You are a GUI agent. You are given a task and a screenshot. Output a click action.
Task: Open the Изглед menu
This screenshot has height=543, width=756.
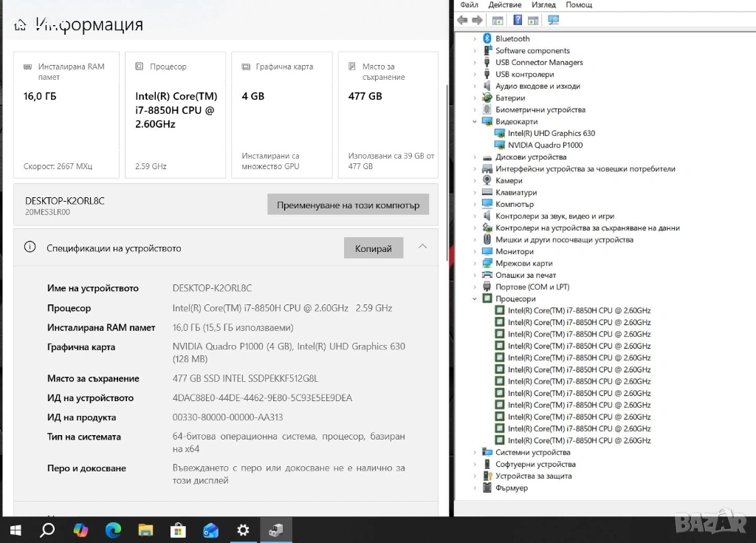pyautogui.click(x=543, y=4)
